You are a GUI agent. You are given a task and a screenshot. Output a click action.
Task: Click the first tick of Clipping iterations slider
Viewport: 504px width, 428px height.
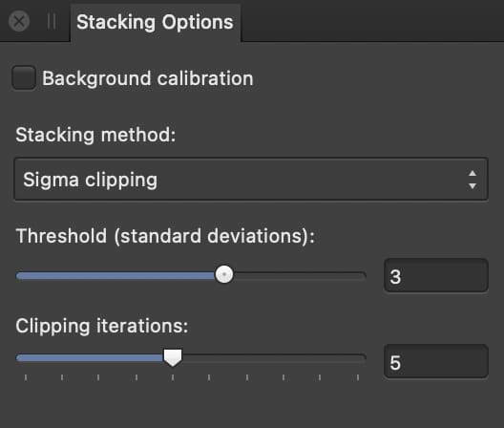[26, 377]
